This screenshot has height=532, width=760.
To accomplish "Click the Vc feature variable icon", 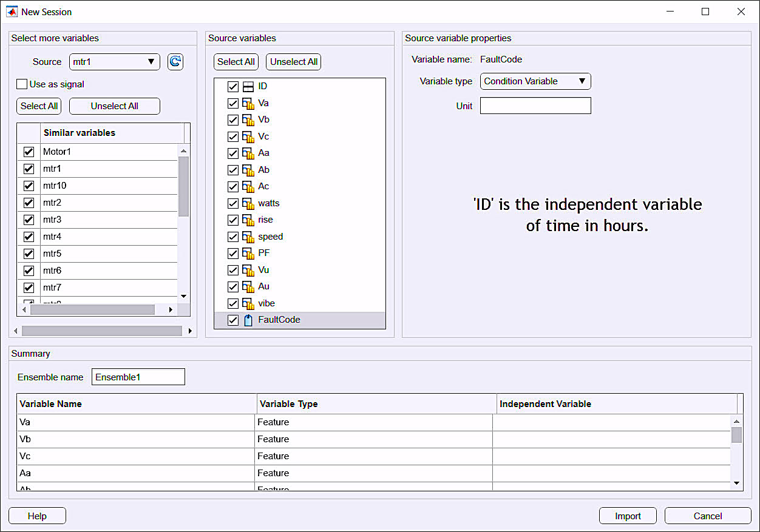I will (248, 136).
